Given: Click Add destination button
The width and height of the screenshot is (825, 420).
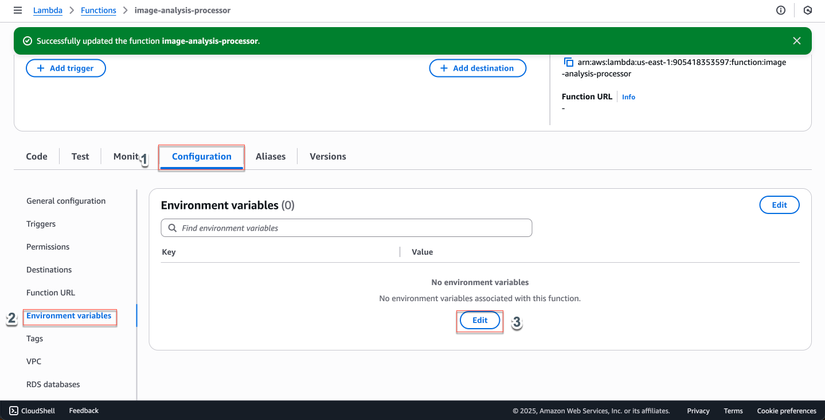Looking at the screenshot, I should click(478, 68).
